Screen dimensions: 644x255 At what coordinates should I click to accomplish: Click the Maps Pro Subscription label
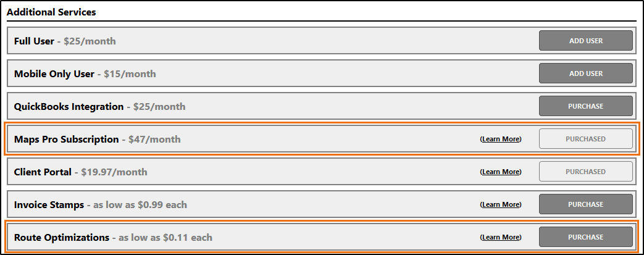pyautogui.click(x=66, y=140)
